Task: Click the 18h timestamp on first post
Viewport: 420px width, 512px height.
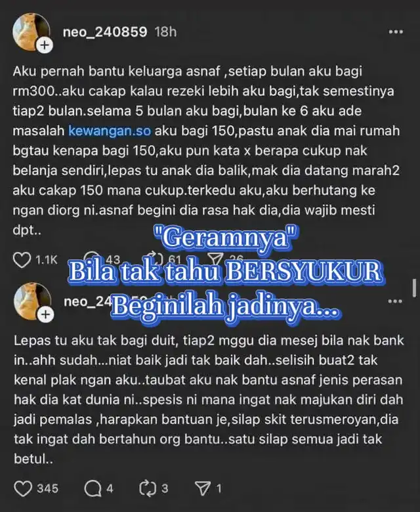Action: pyautogui.click(x=166, y=32)
